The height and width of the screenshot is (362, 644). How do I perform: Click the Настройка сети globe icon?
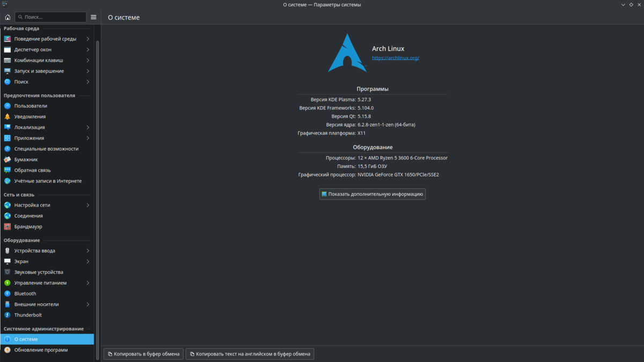pyautogui.click(x=8, y=205)
